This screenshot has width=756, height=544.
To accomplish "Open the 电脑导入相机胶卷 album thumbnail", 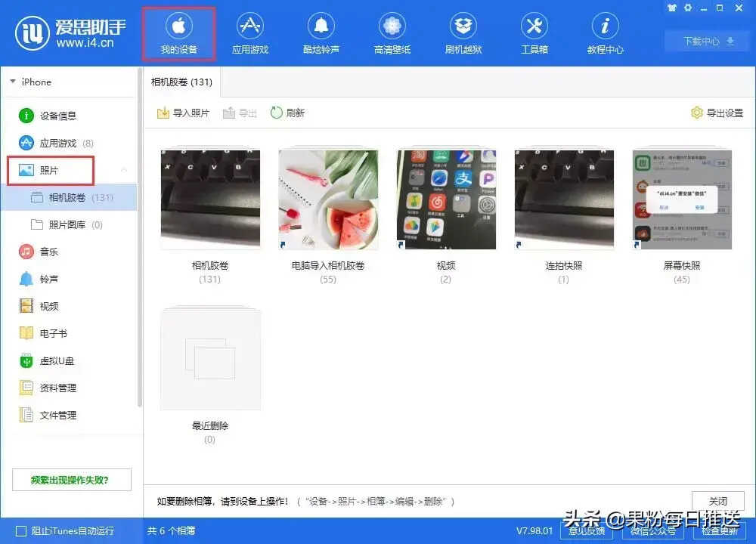I will pyautogui.click(x=328, y=199).
